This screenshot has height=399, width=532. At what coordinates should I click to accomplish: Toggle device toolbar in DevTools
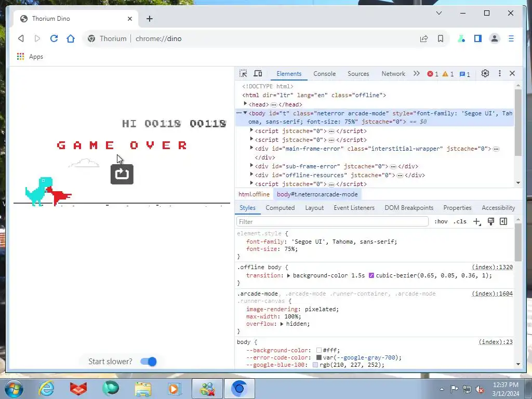point(258,74)
